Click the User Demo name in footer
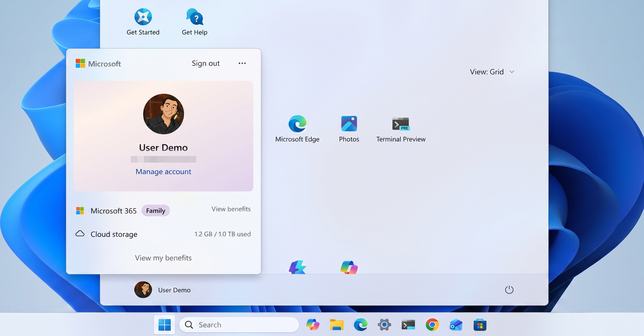 click(x=174, y=290)
